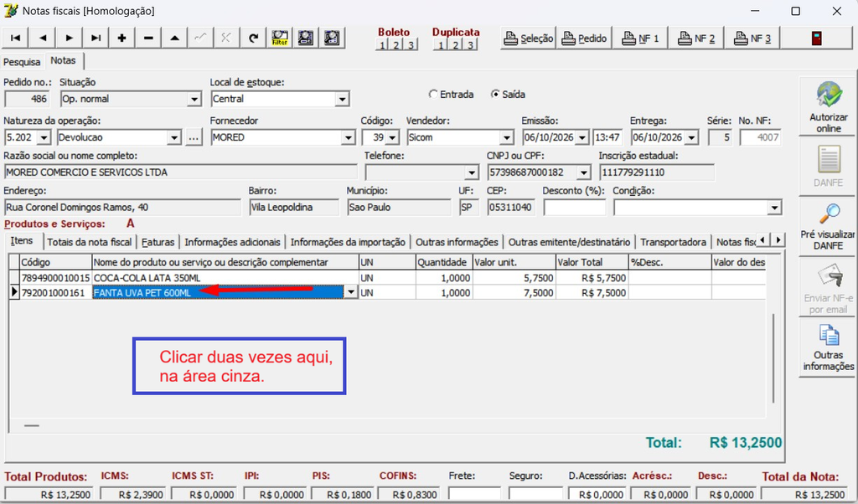Expand Devolucao dropdown arrow
The width and height of the screenshot is (858, 504).
(174, 137)
